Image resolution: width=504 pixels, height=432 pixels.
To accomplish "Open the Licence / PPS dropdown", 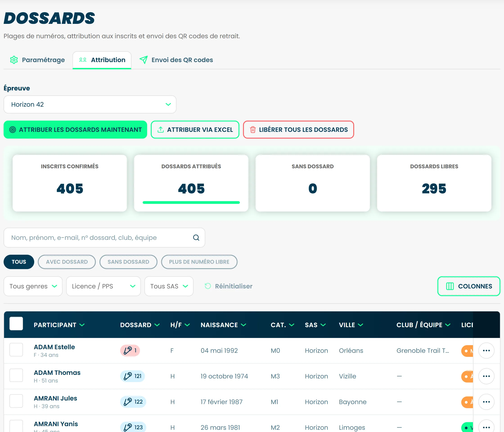I will tap(103, 286).
